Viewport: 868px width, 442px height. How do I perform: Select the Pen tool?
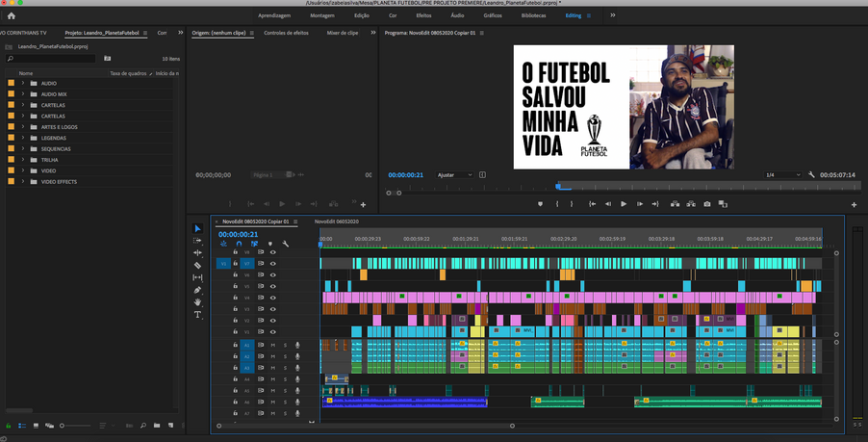[198, 290]
